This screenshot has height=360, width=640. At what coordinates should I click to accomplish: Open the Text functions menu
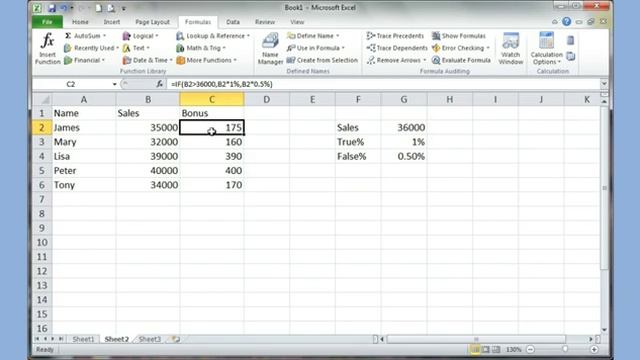pos(136,48)
